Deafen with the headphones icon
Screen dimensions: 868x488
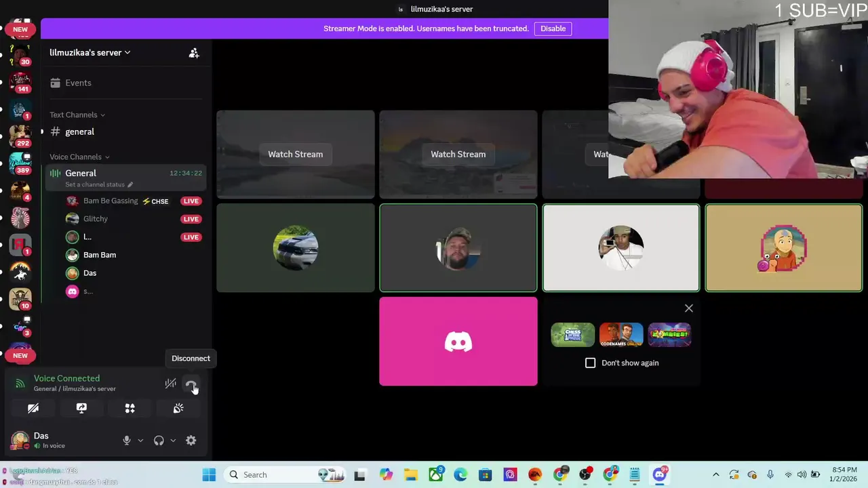159,441
